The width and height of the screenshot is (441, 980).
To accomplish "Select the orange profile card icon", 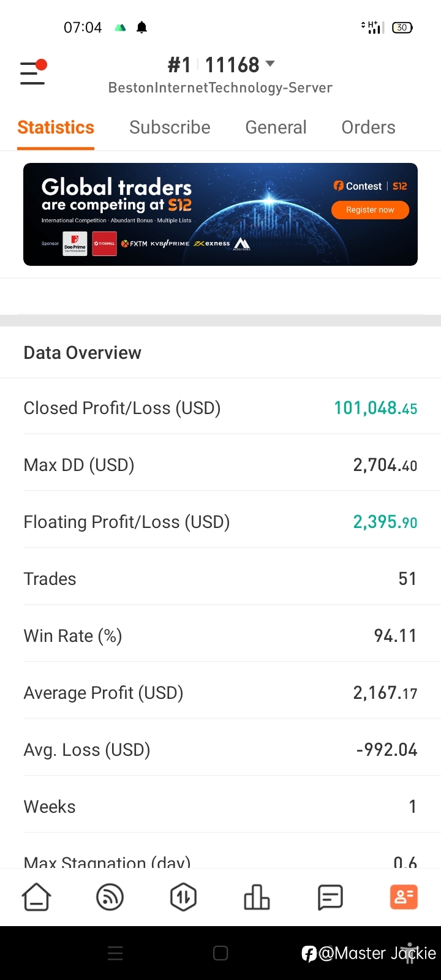I will point(404,897).
